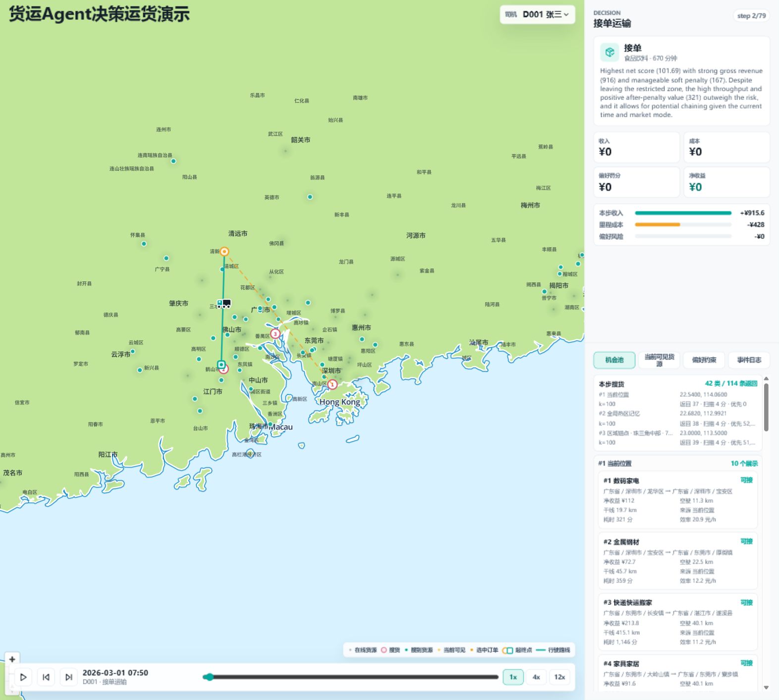The height and width of the screenshot is (700, 779).
Task: Open cargo card #1 数码家电
Action: coord(678,500)
